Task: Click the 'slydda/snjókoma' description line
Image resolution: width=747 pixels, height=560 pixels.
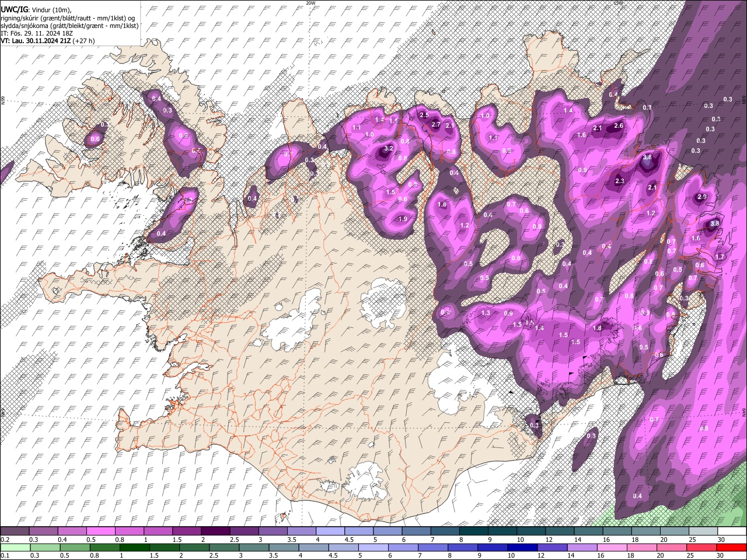Action: (69, 26)
